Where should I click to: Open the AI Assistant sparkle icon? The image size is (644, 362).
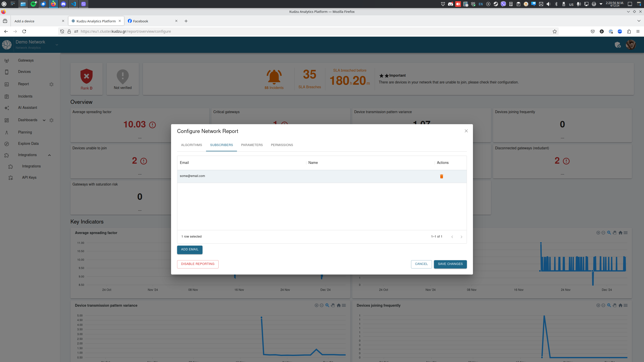point(7,108)
